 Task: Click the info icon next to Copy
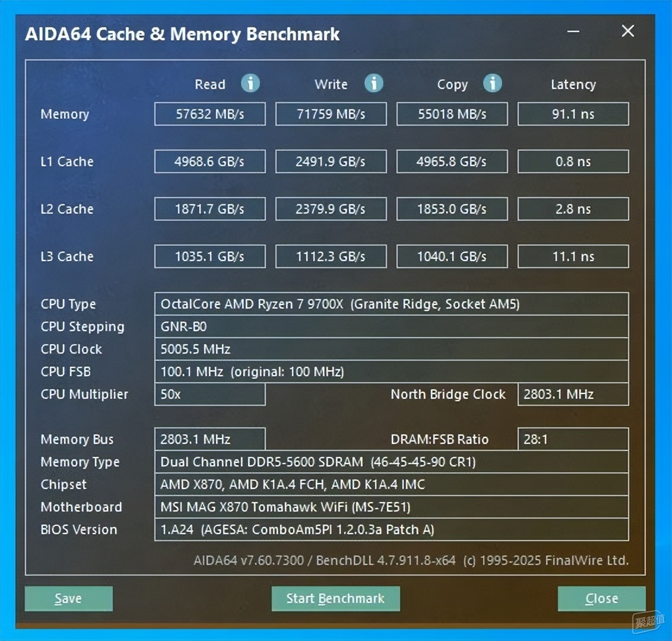493,83
